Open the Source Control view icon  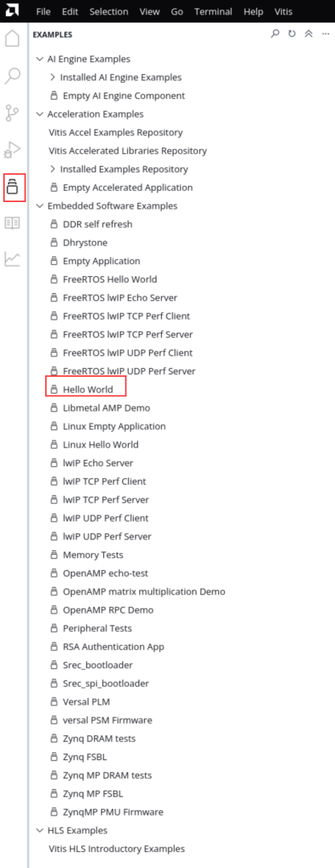click(x=12, y=113)
